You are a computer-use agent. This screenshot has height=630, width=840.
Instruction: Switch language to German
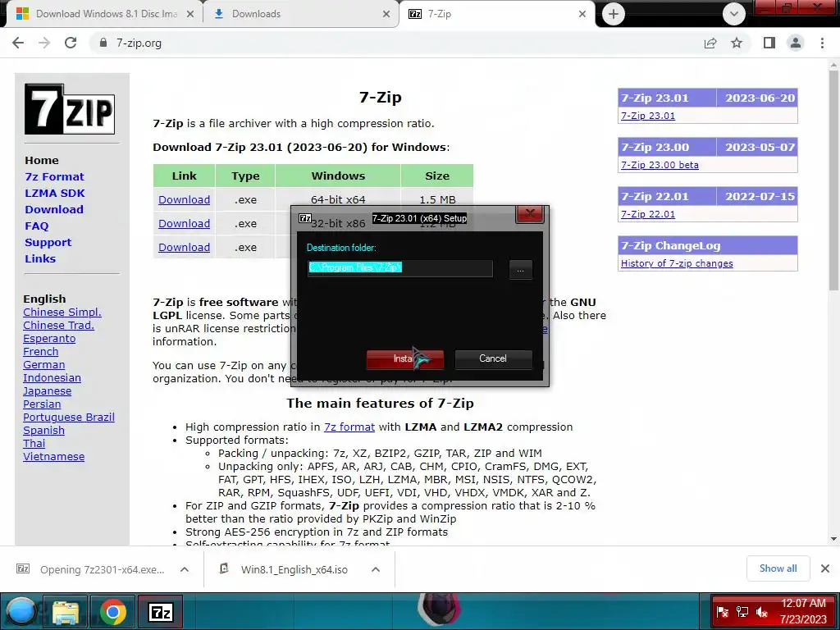[x=44, y=365]
